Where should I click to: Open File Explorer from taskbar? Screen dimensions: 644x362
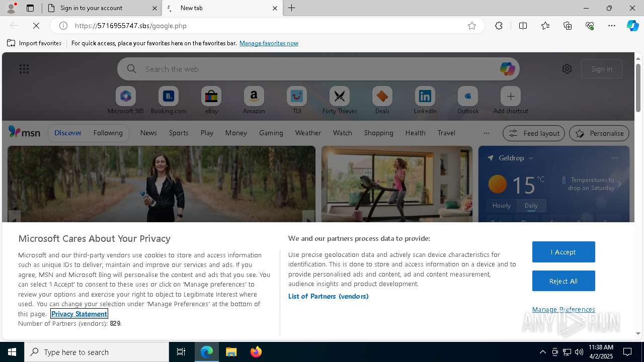[x=231, y=352]
